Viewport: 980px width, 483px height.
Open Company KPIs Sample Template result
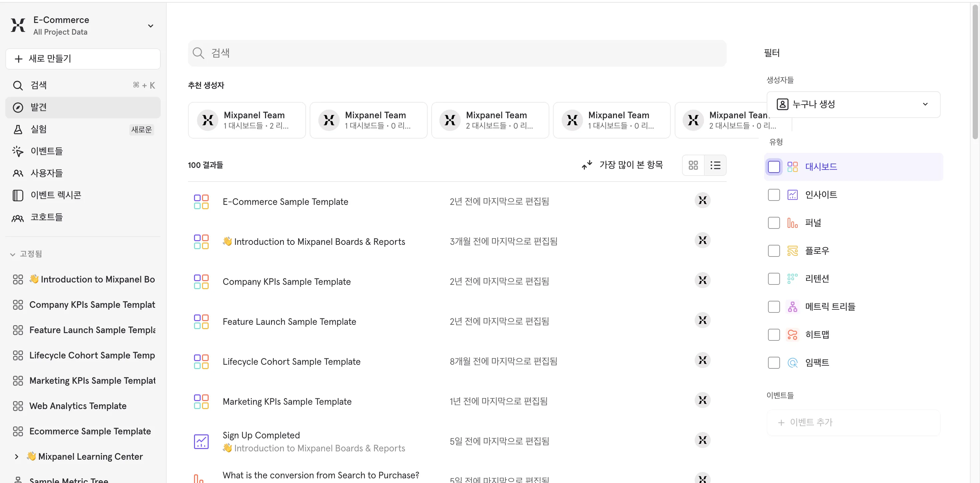pos(286,281)
